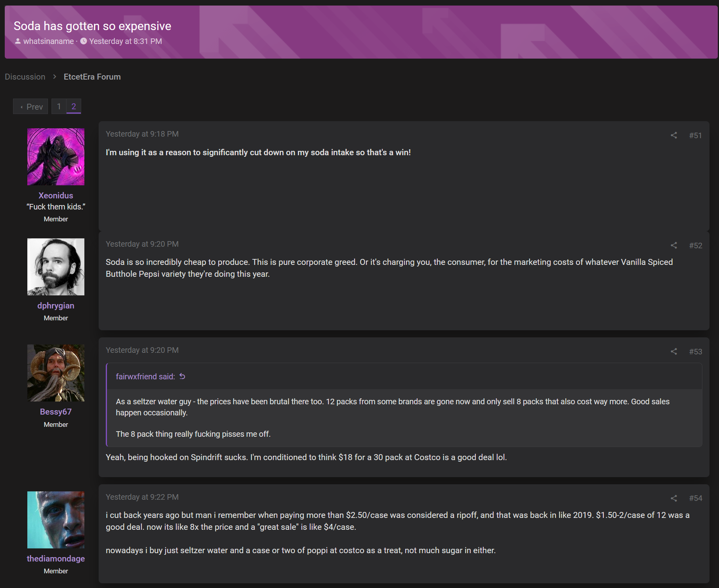View thediamondage's user profile

(x=56, y=559)
